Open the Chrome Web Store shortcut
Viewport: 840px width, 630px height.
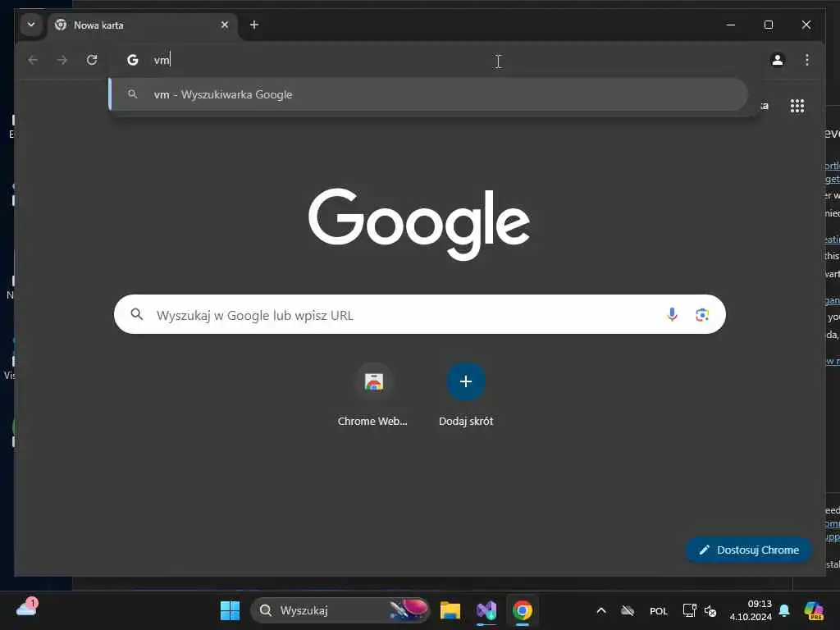coord(373,395)
